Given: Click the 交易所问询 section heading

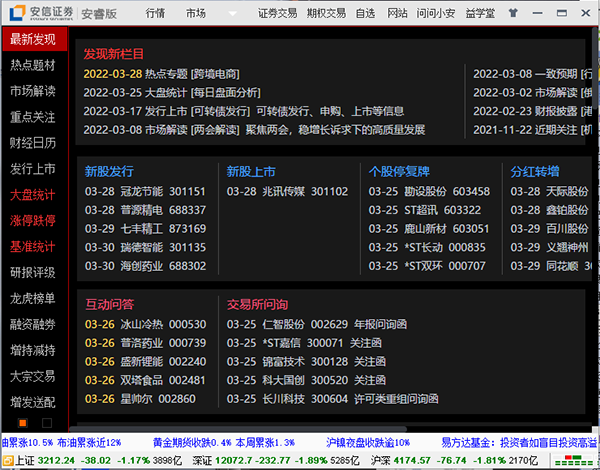Looking at the screenshot, I should pos(258,304).
